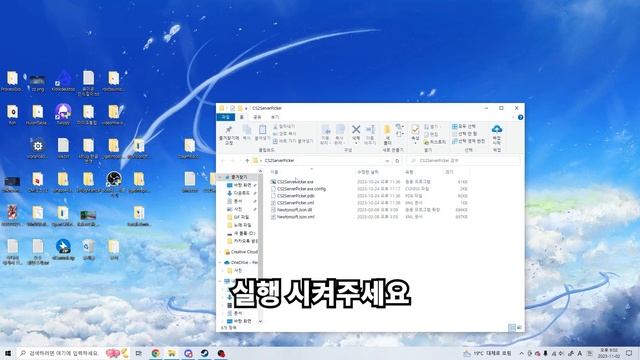Click 열기 (Open) in the ribbon open group
Image resolution: width=640 pixels, height=360 pixels.
point(431,127)
